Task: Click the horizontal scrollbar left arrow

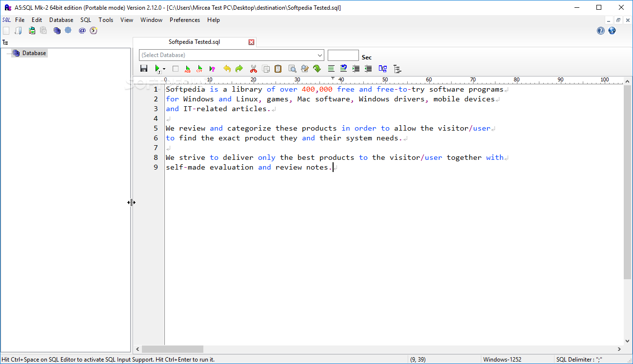Action: [138, 349]
